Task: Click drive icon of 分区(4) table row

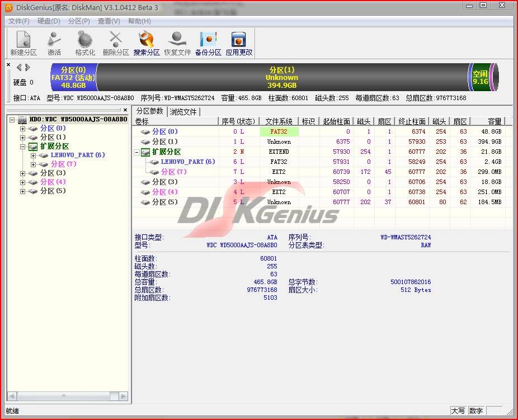Action: (x=145, y=192)
